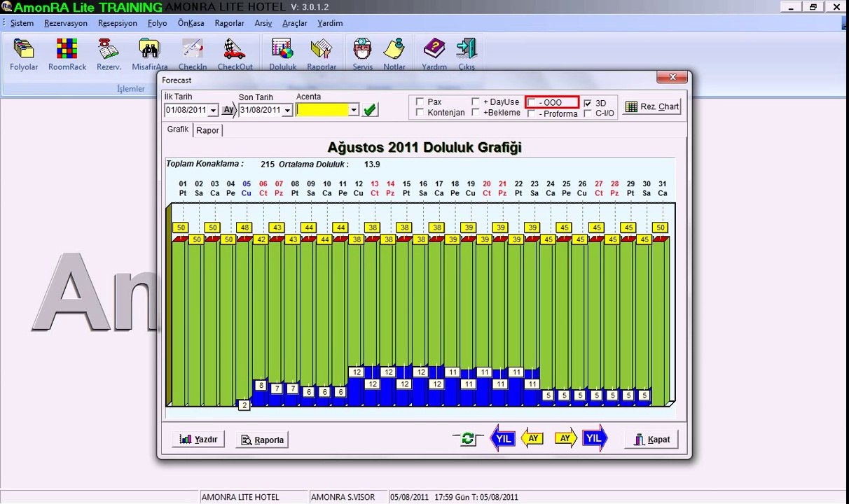Viewport: 849px width, 504px height.
Task: Open the Rezervasyon menu
Action: click(66, 23)
